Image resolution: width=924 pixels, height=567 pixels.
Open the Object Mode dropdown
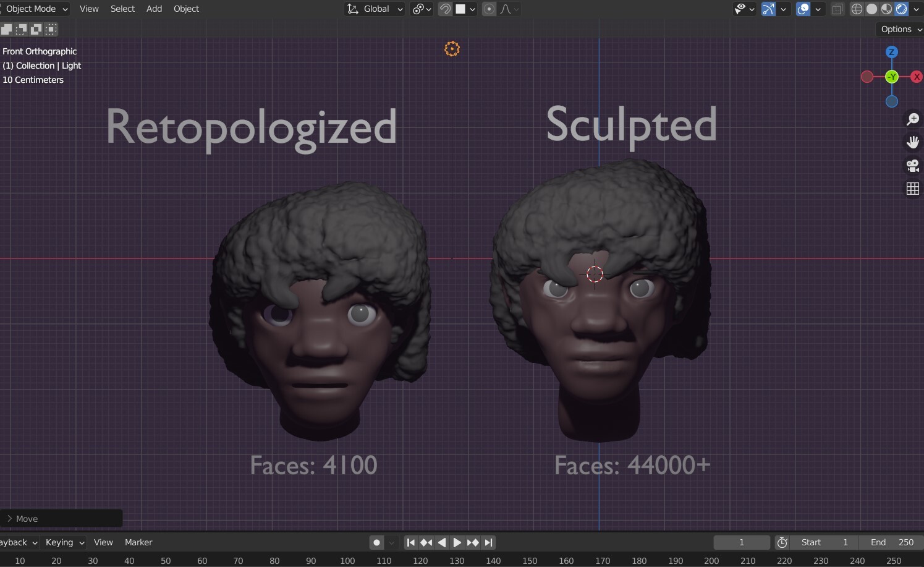pyautogui.click(x=35, y=9)
